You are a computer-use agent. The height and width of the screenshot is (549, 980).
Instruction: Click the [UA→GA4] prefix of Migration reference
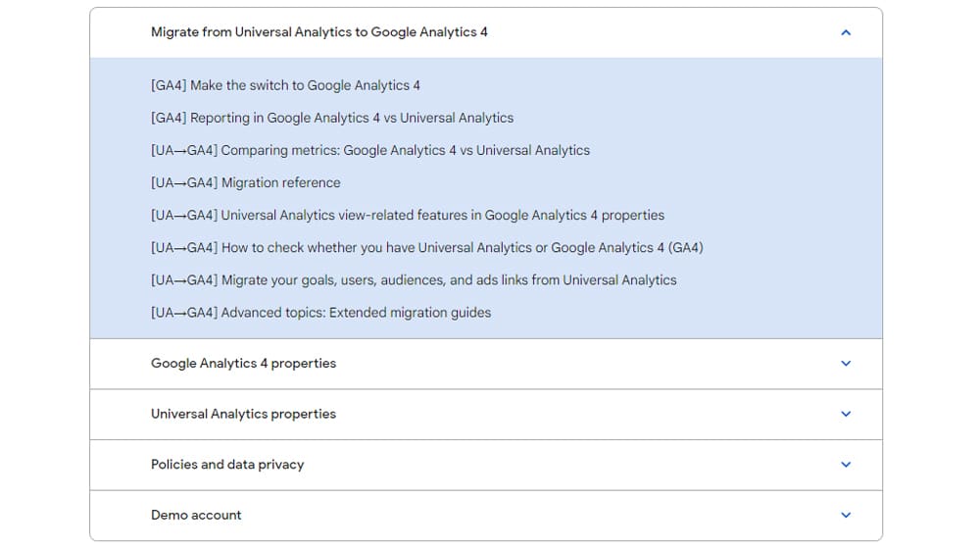point(184,183)
